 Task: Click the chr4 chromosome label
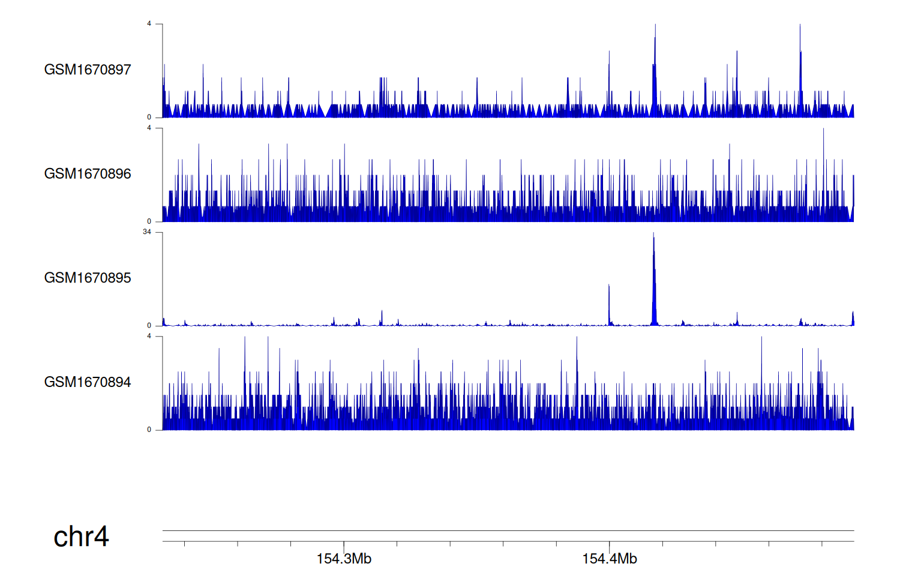click(81, 536)
